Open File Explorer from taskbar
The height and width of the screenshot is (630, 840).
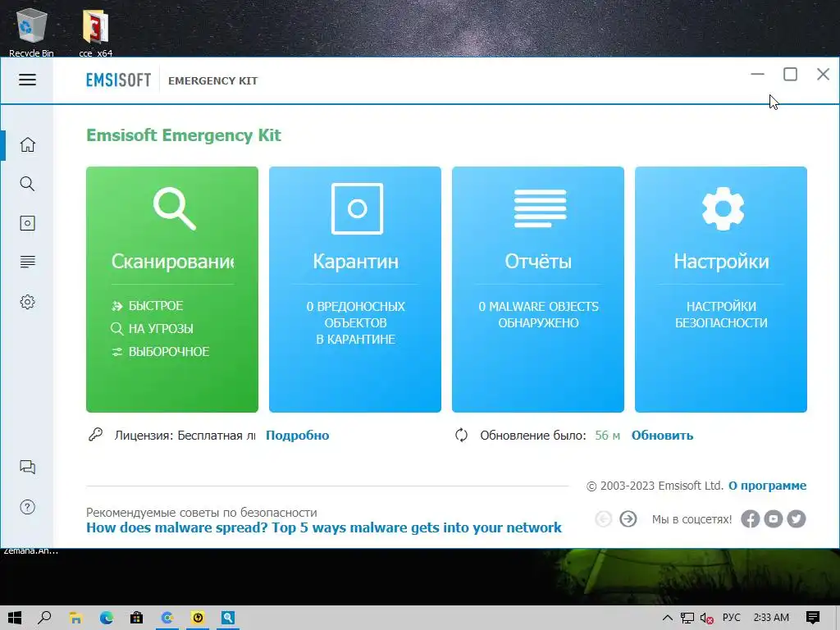[75, 618]
